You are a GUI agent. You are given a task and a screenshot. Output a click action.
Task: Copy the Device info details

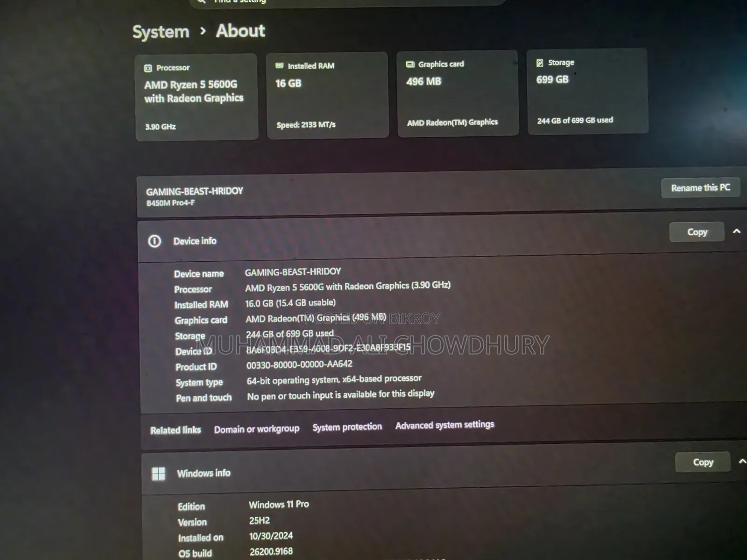coord(697,232)
